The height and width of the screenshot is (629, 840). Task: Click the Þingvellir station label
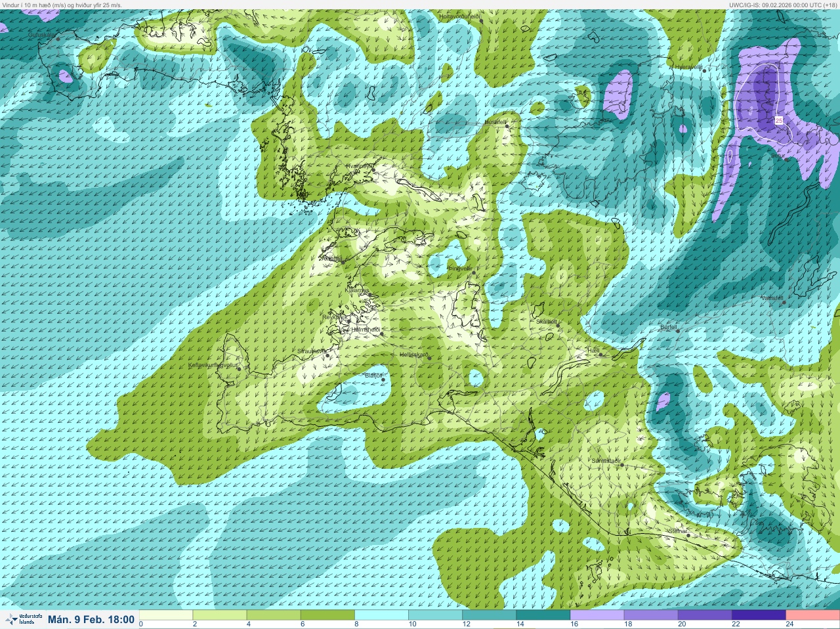459,268
